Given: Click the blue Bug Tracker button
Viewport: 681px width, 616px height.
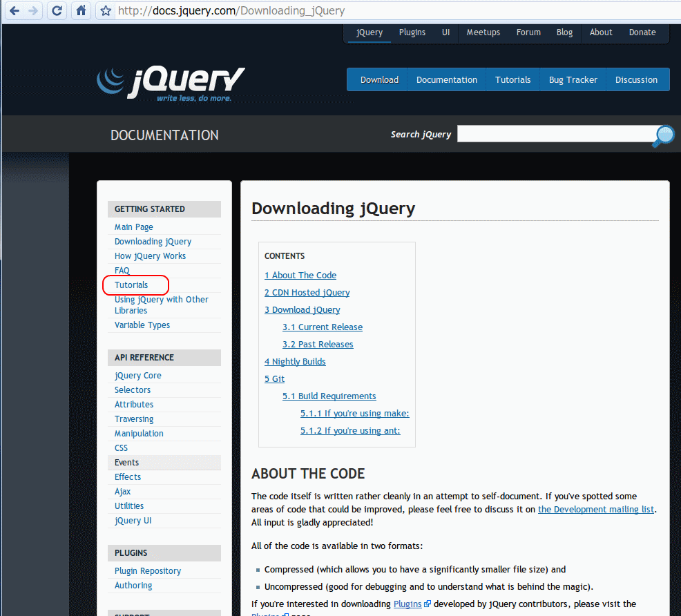Looking at the screenshot, I should click(573, 80).
